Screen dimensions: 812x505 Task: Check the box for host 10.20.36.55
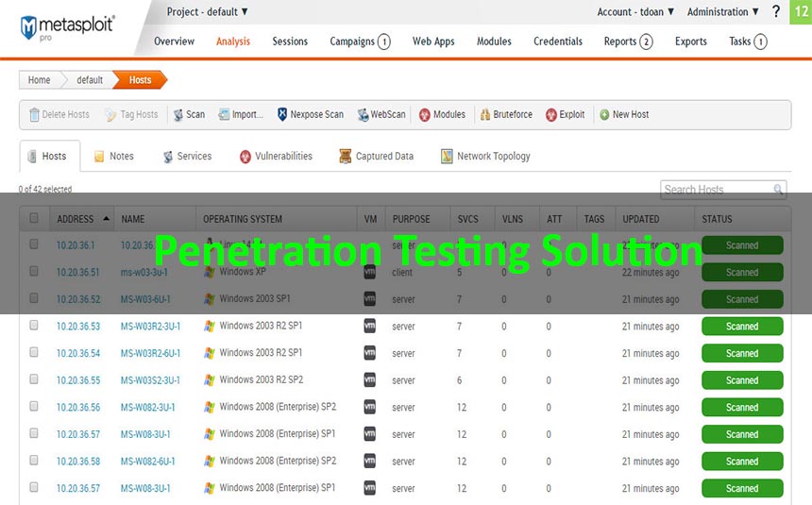click(x=34, y=379)
